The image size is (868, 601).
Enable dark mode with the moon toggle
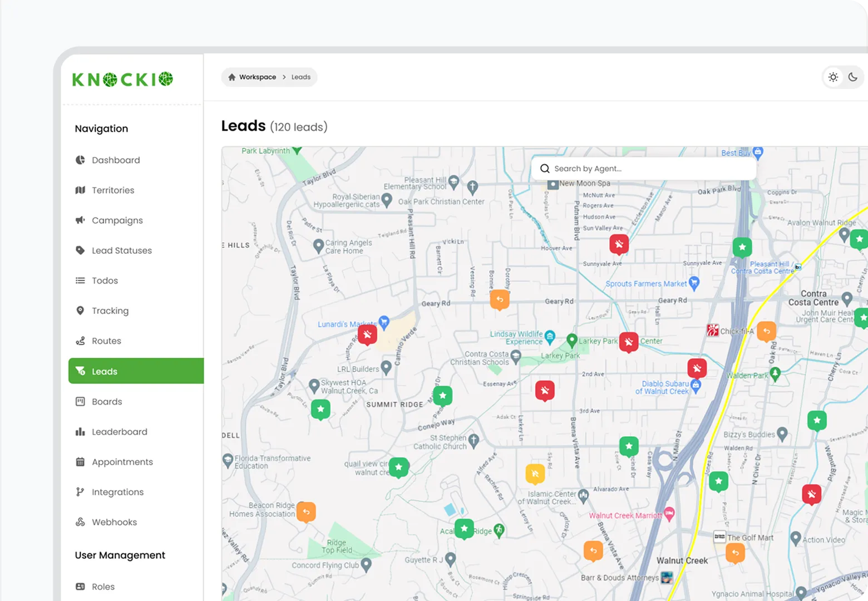(x=853, y=77)
